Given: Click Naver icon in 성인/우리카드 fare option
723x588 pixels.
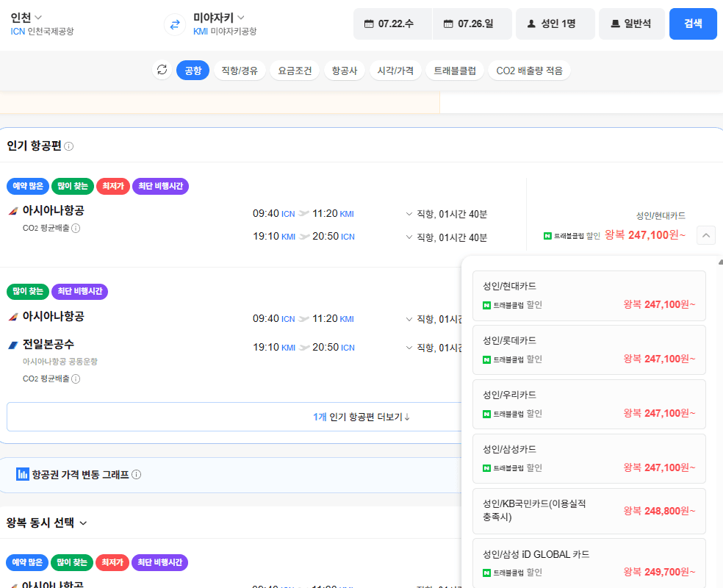Looking at the screenshot, I should coord(486,414).
